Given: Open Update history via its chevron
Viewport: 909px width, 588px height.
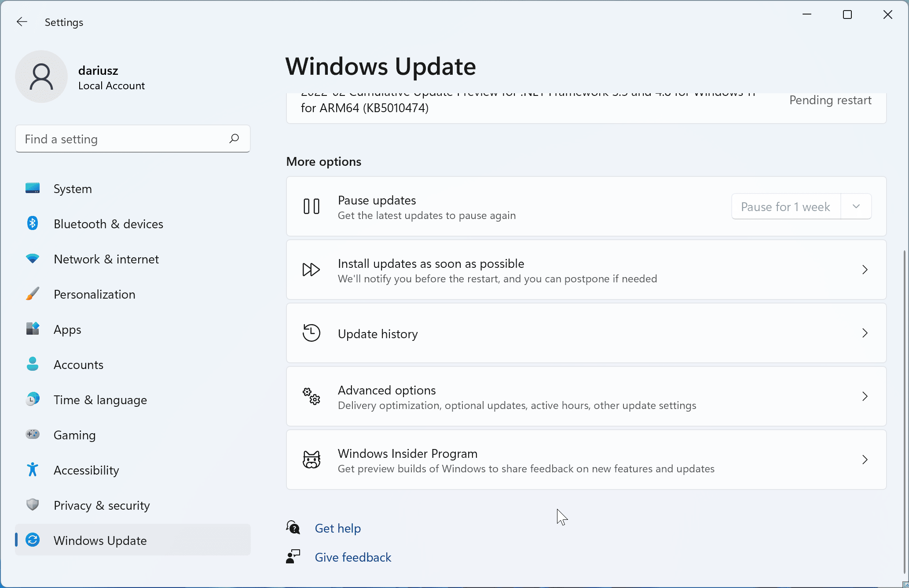Looking at the screenshot, I should tap(865, 333).
